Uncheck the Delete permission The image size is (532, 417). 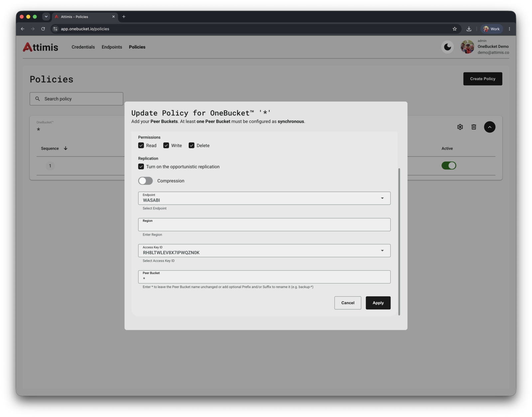click(192, 145)
